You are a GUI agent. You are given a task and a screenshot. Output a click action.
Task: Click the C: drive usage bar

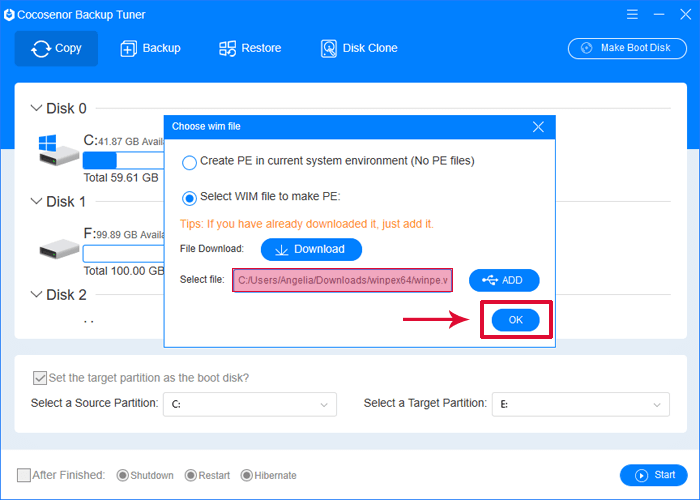coord(123,160)
